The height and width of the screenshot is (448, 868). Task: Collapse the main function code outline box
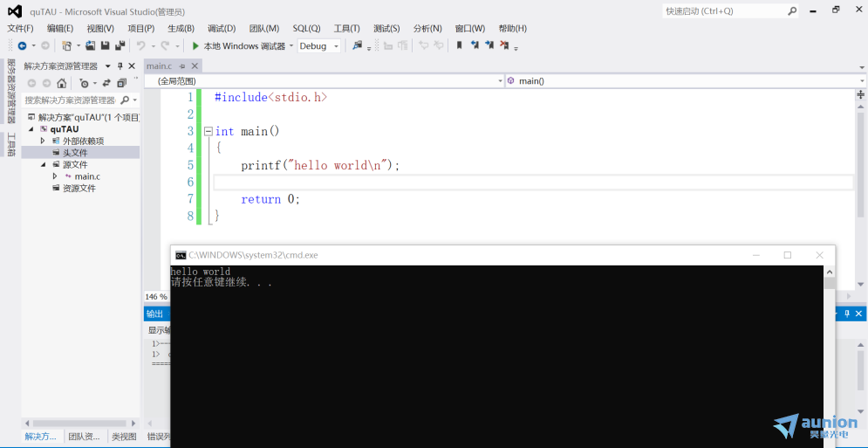pyautogui.click(x=208, y=131)
